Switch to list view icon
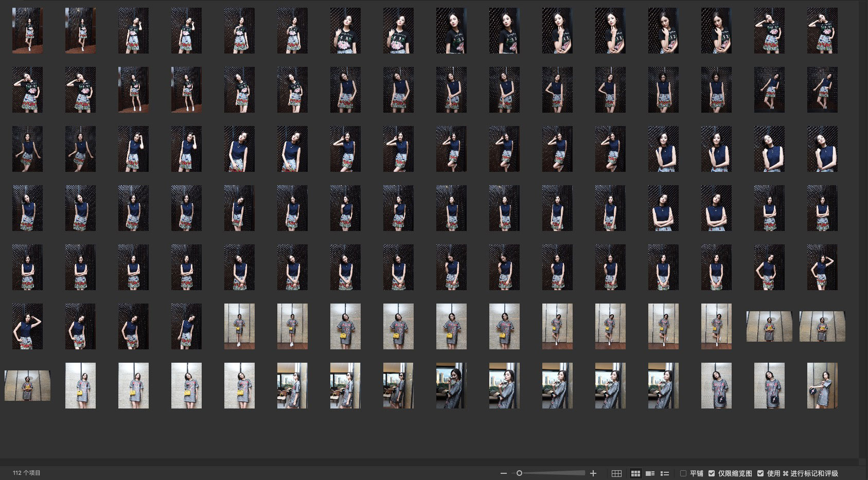Viewport: 868px width, 480px height. coord(664,473)
